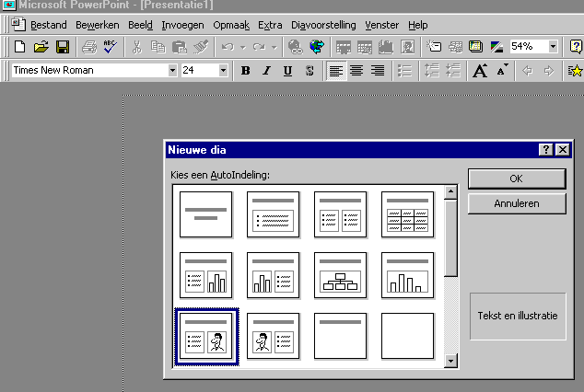
Task: Click the Insert Word table icon
Action: coord(344,47)
